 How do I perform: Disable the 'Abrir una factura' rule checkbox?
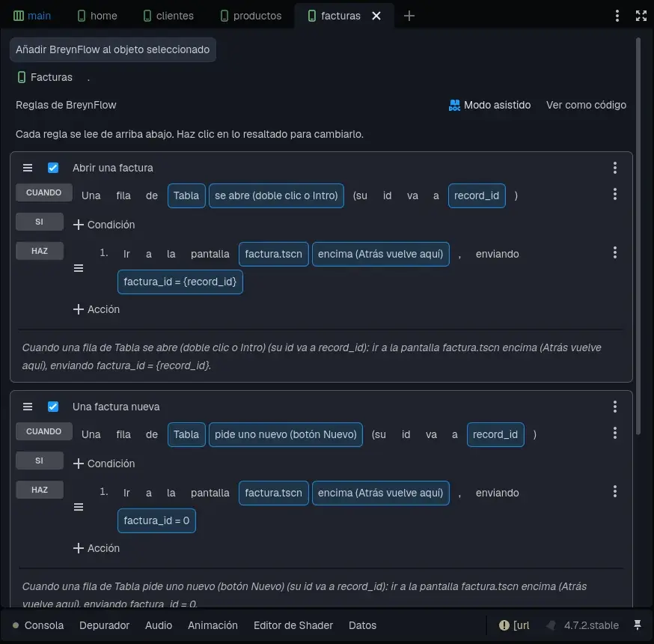pyautogui.click(x=53, y=168)
